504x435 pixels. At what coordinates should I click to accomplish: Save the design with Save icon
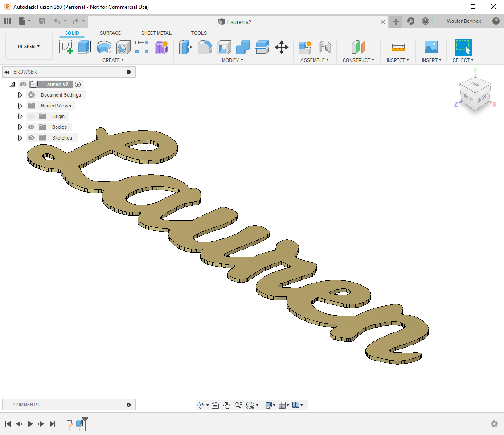(x=42, y=21)
